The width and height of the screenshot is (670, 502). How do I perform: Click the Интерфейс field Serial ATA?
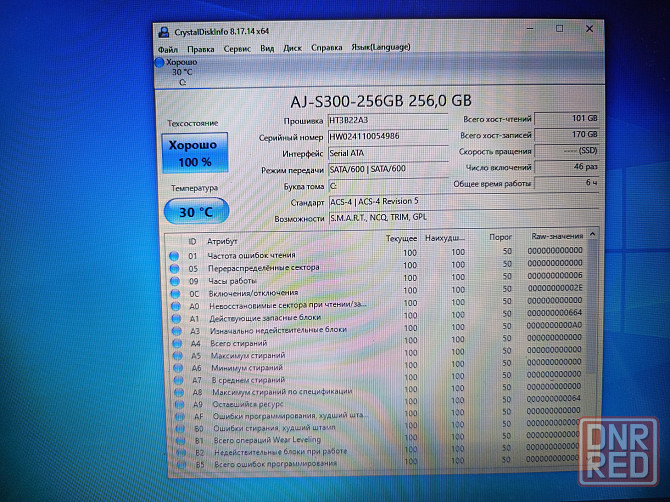pos(388,153)
